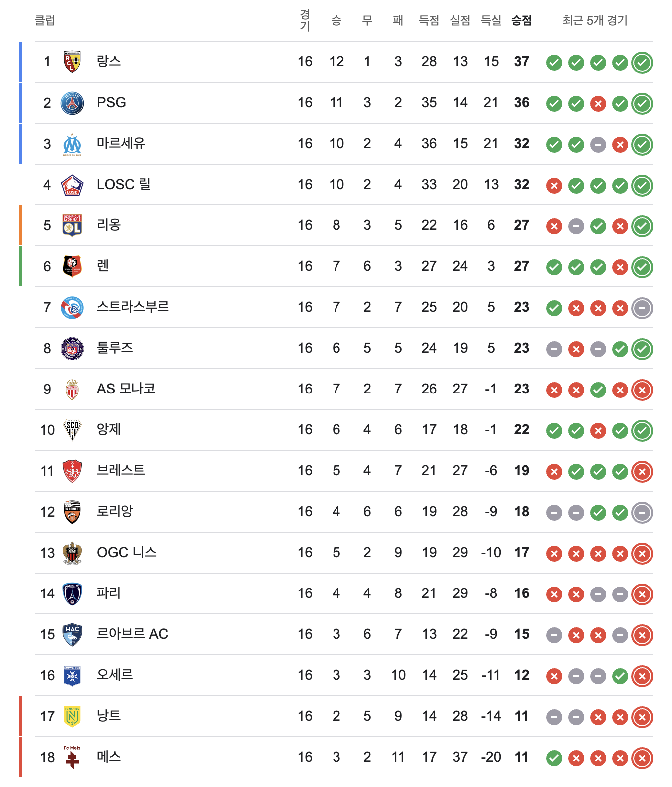Click the PSG club crest
672x787 pixels.
72,103
